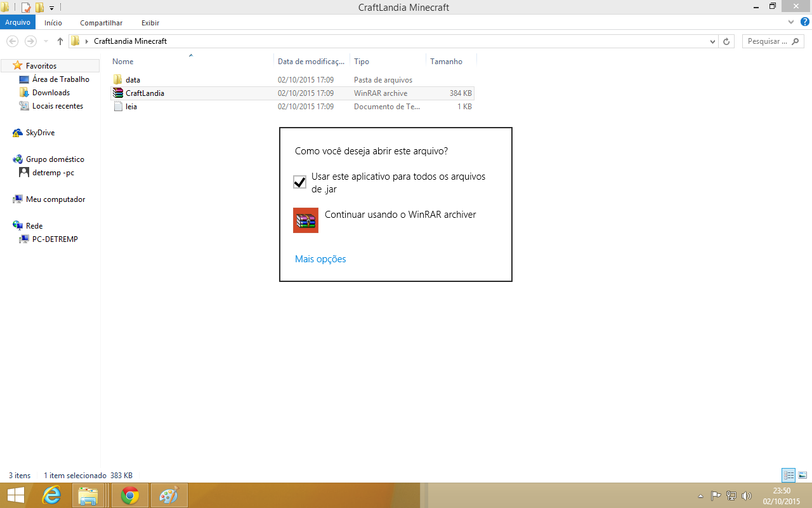The width and height of the screenshot is (812, 508).
Task: Select Favoritos in the navigation pane
Action: pos(41,66)
